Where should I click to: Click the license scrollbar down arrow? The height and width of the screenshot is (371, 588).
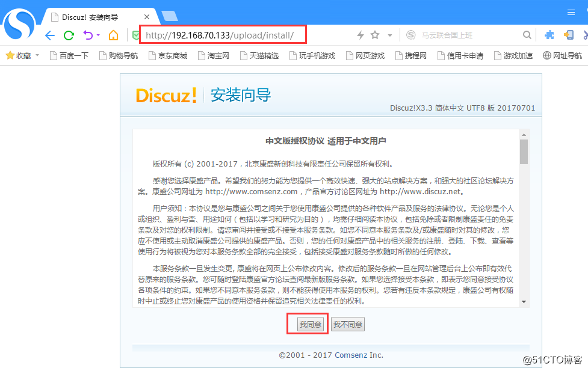(x=524, y=302)
